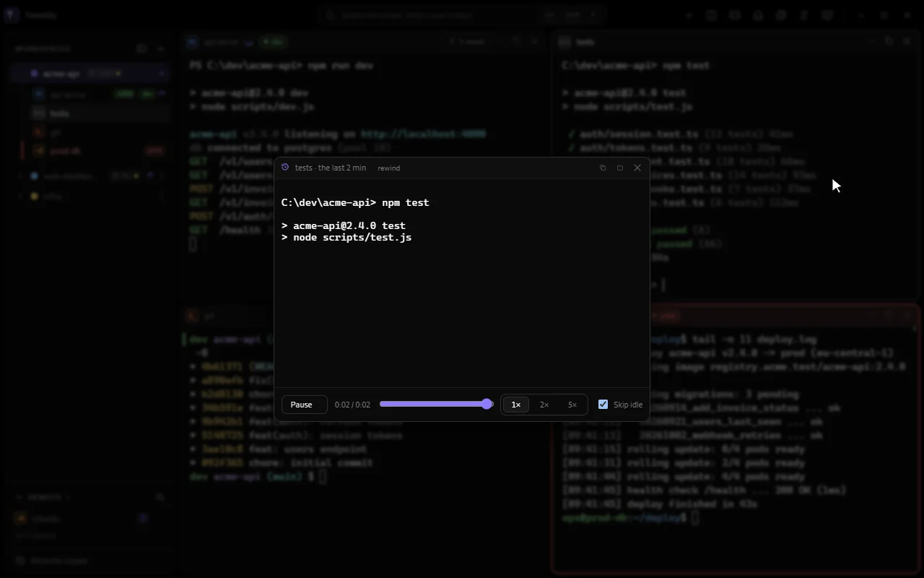Click the rewind history icon in the dialog title
This screenshot has height=578, width=924.
(x=285, y=168)
